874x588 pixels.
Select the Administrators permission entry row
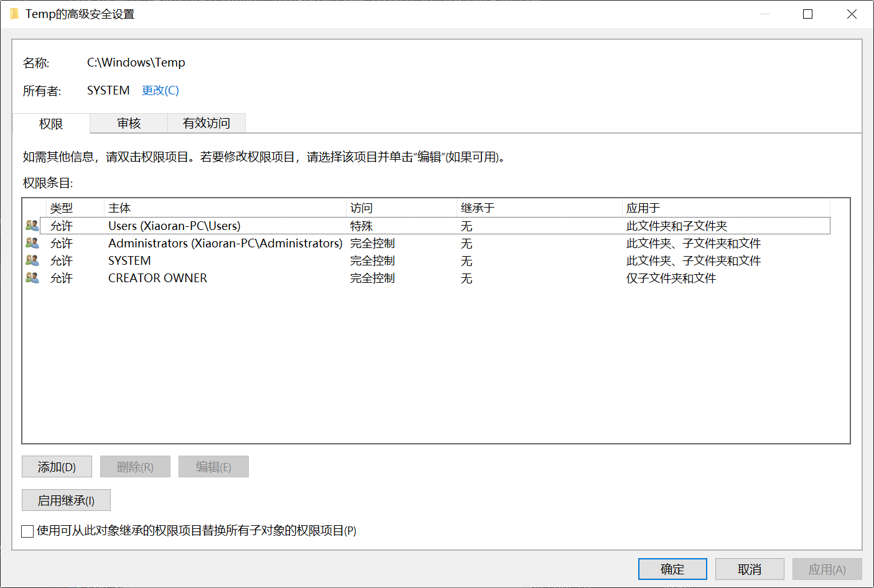pyautogui.click(x=225, y=244)
